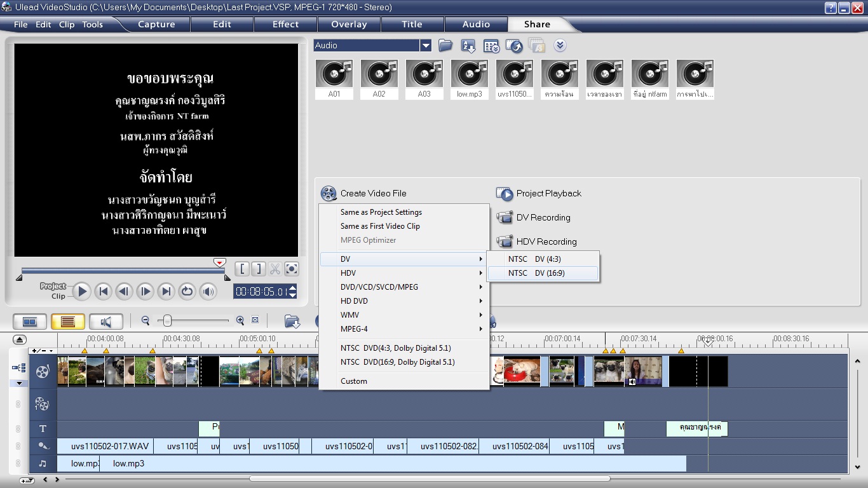Zoom in the timeline with plus magnifier
Screen dimensions: 868x488
click(x=240, y=321)
